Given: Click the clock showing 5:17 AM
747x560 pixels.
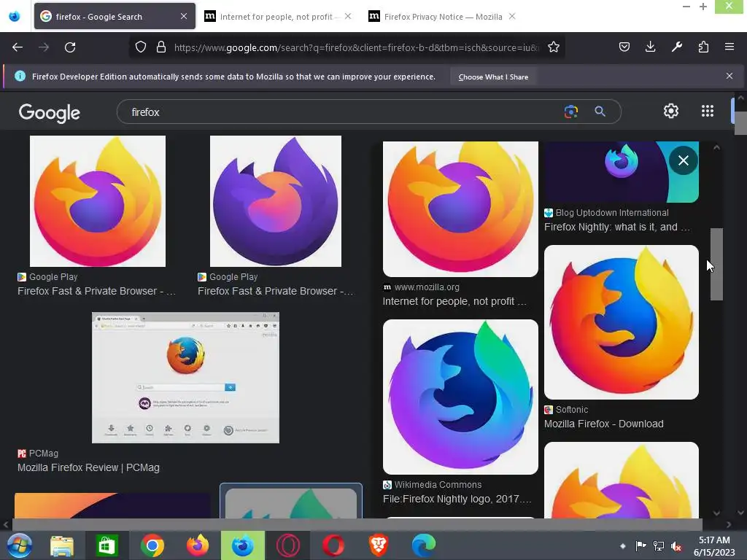Looking at the screenshot, I should (714, 540).
